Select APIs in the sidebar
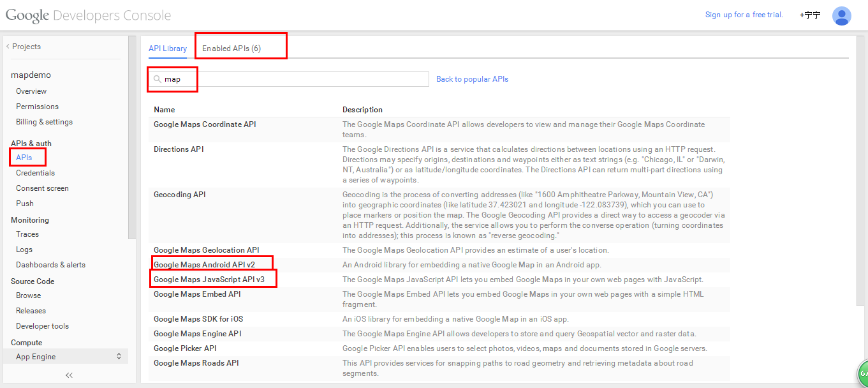 [24, 158]
